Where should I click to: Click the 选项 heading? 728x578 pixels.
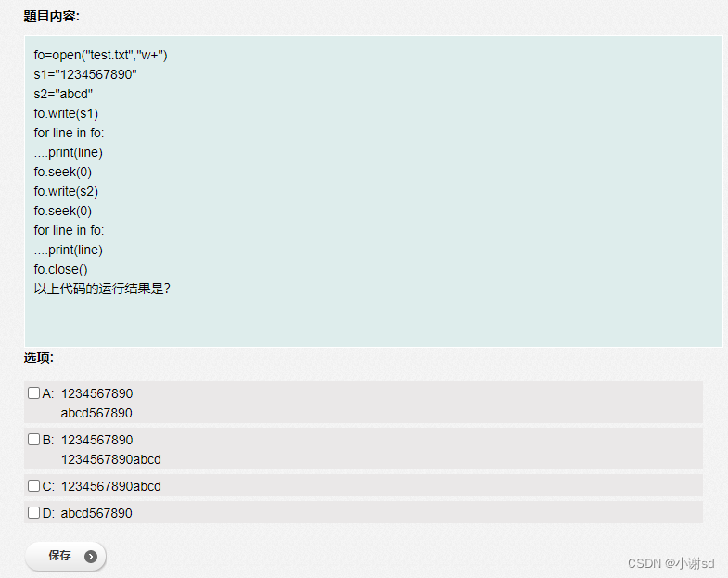coord(39,357)
